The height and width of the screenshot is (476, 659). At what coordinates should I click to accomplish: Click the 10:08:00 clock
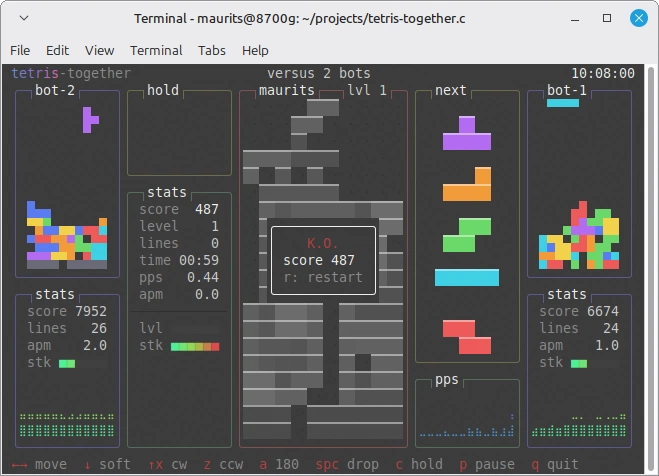pos(603,73)
